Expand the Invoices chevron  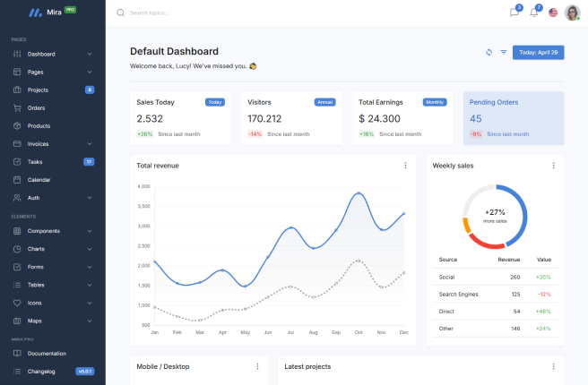[90, 144]
